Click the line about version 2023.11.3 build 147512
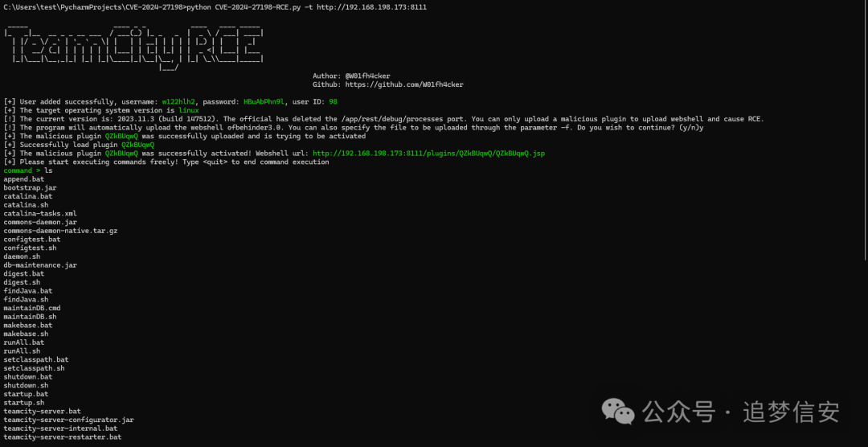This screenshot has height=447, width=868. (x=383, y=119)
